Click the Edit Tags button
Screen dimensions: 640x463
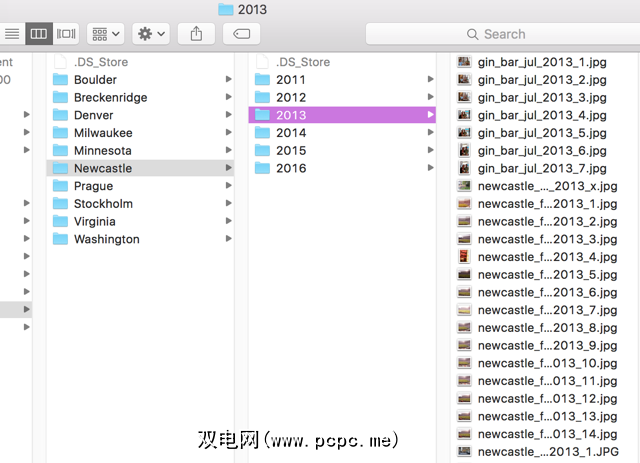[241, 33]
